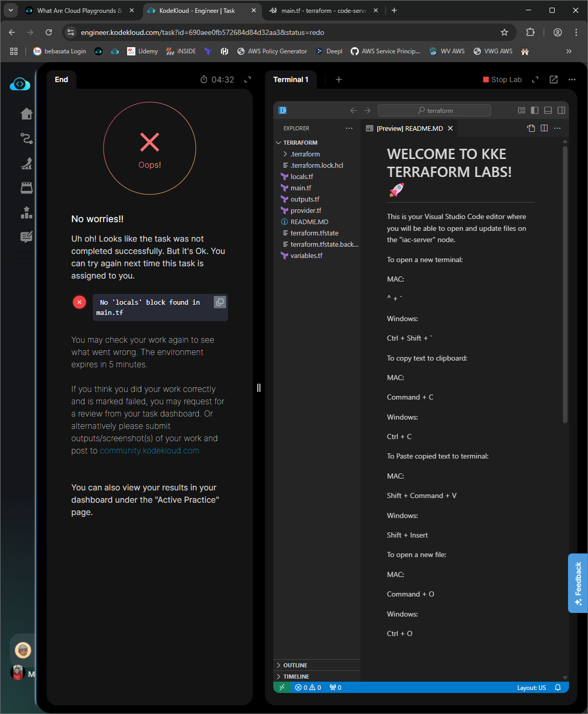Show more bookmarks overflow chevron

tap(569, 51)
